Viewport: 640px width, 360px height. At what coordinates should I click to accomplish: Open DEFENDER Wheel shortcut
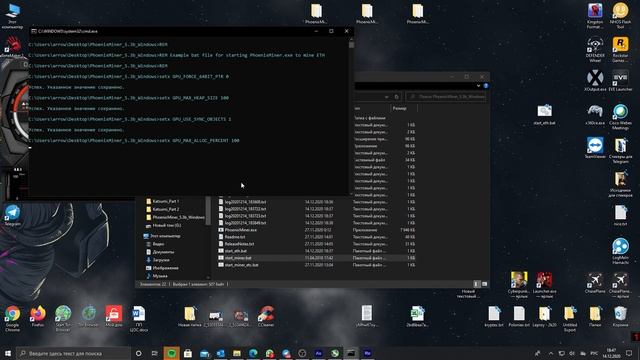(x=595, y=49)
